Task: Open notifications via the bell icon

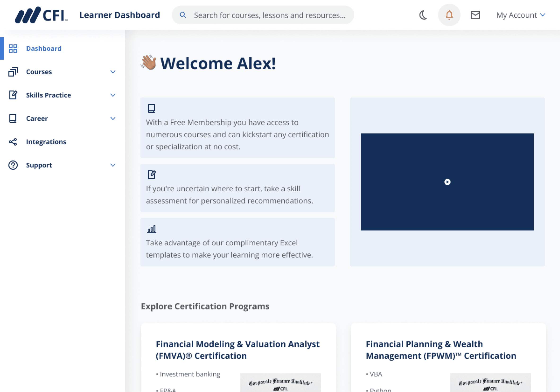Action: [449, 15]
